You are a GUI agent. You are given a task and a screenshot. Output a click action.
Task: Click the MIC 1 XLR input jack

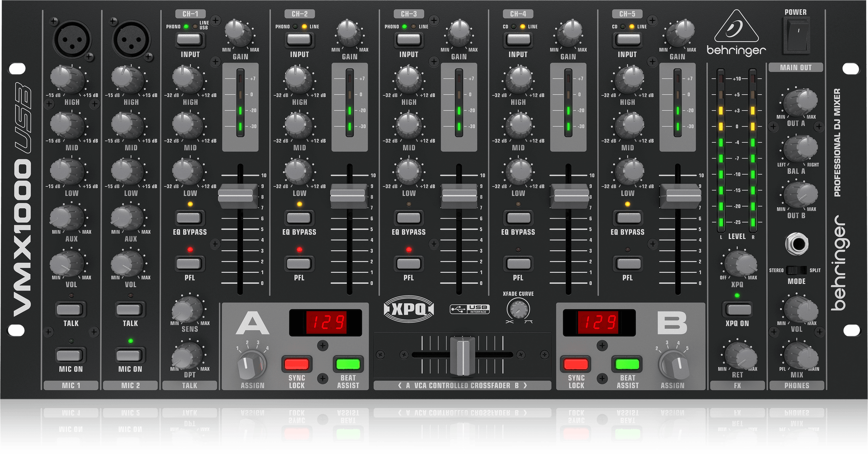click(x=72, y=40)
